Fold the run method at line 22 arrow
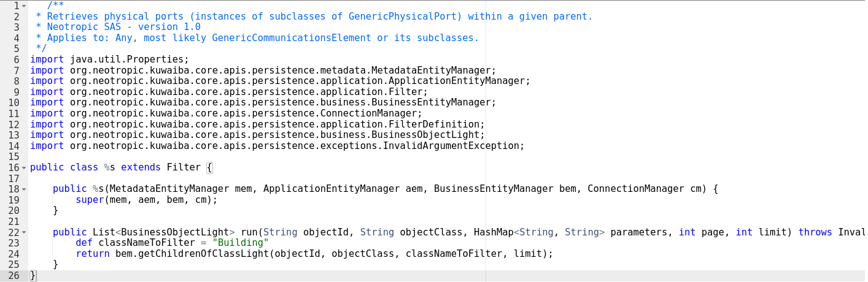The width and height of the screenshot is (868, 282). tap(24, 232)
